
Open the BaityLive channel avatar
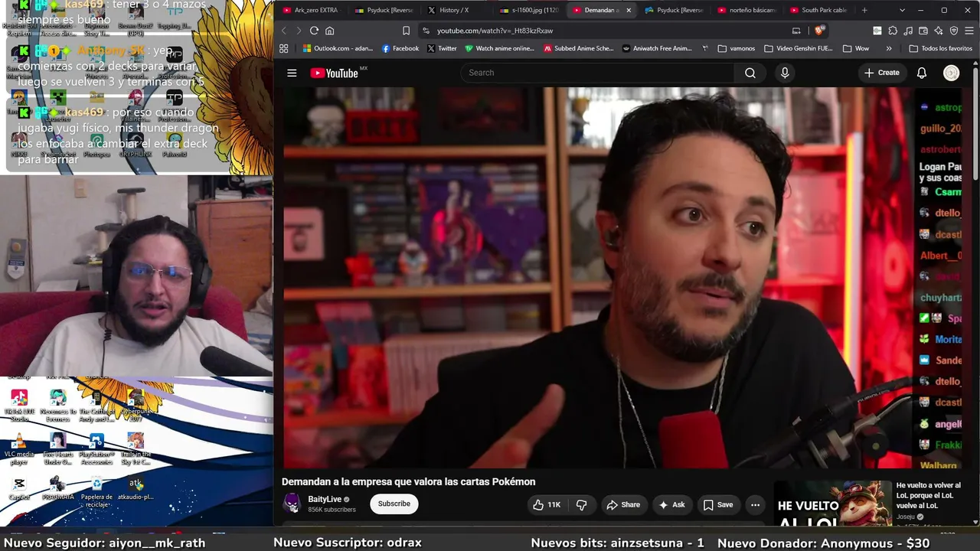point(292,503)
